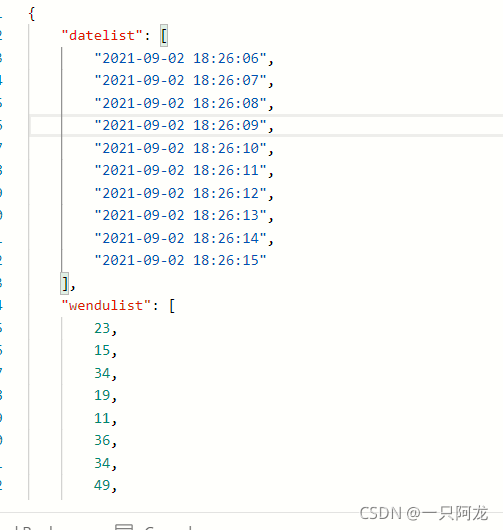Click the timestamp ending in 18:26:07
The width and height of the screenshot is (503, 530).
181,80
